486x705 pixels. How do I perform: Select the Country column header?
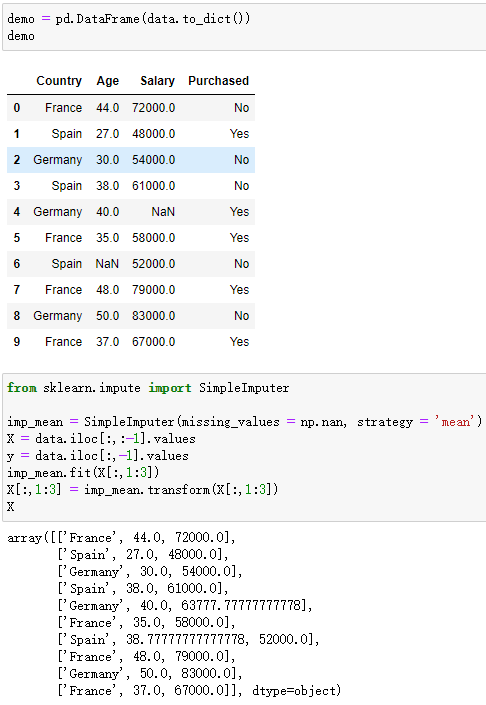[x=59, y=81]
